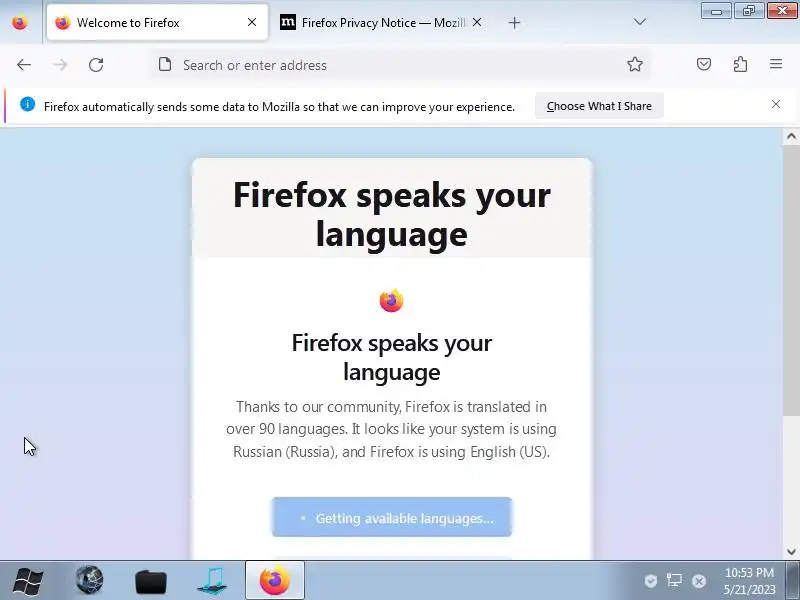
Task: Focus the Search or enter address field
Action: (x=401, y=65)
